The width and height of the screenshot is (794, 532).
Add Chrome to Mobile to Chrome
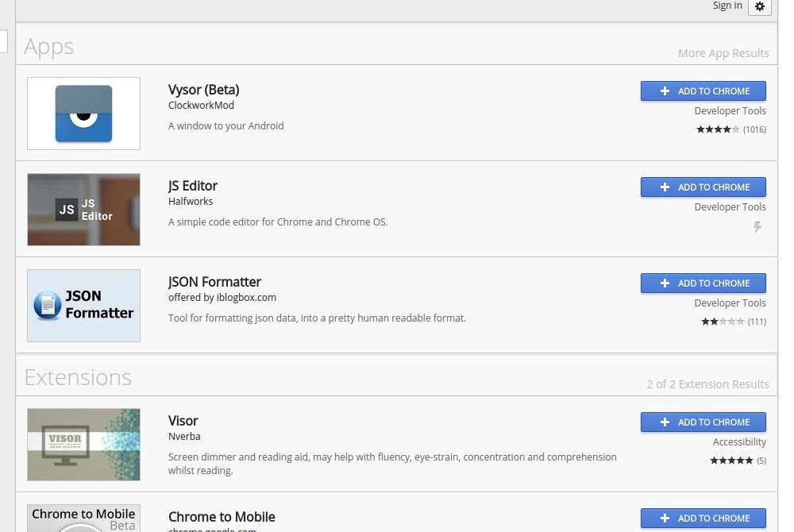(x=703, y=519)
